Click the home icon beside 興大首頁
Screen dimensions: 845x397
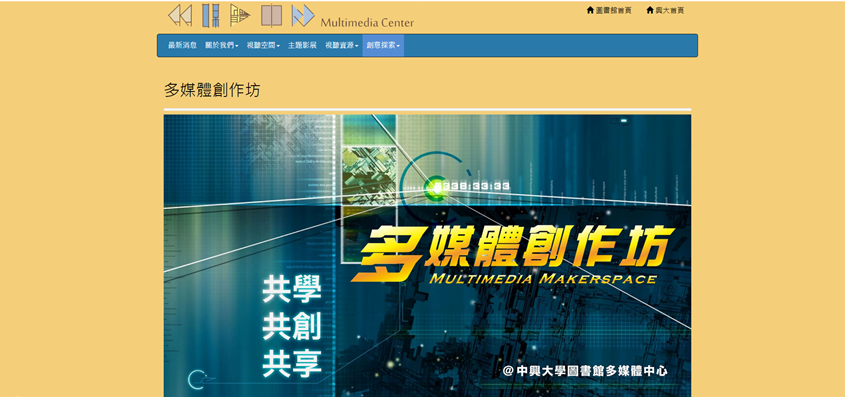pos(650,10)
